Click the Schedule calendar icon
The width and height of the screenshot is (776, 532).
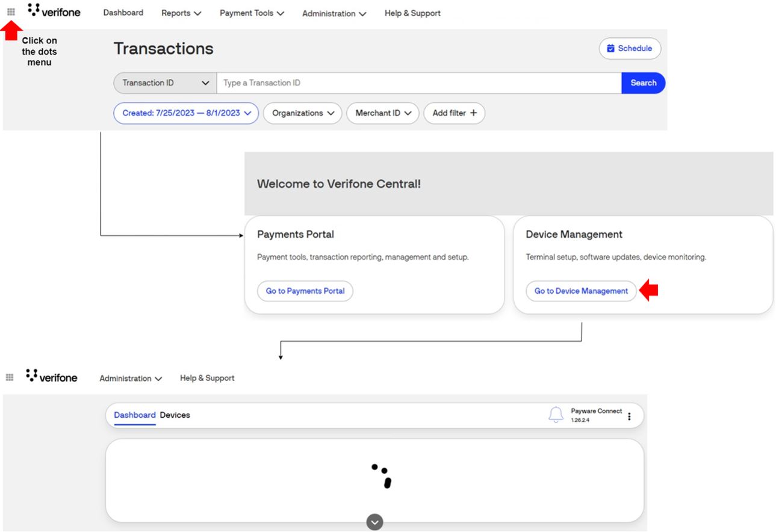click(x=611, y=48)
